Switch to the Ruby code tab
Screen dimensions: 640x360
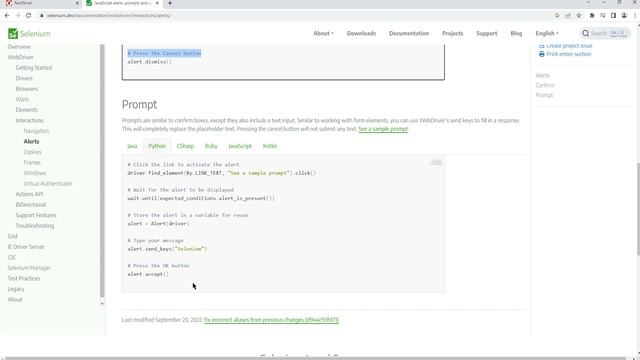click(211, 146)
